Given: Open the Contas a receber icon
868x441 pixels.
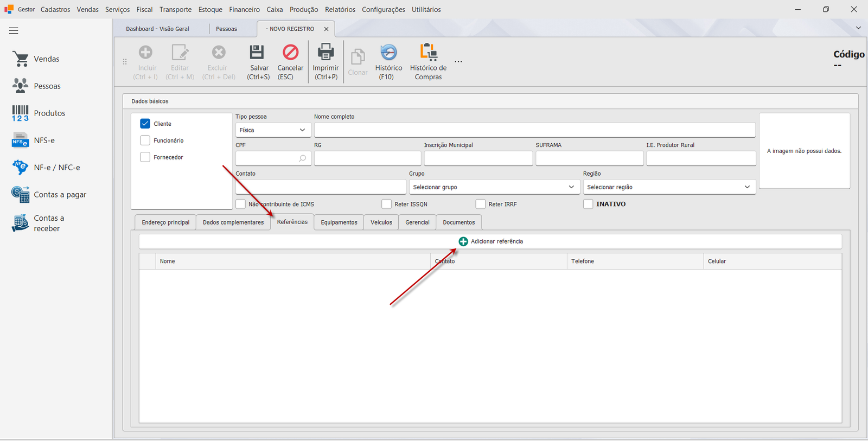Looking at the screenshot, I should click(x=21, y=223).
